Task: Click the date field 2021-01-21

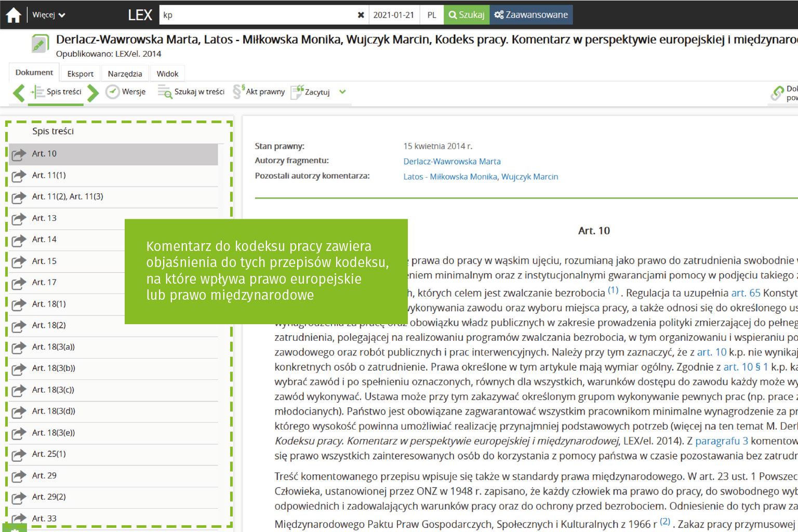Action: click(x=393, y=15)
